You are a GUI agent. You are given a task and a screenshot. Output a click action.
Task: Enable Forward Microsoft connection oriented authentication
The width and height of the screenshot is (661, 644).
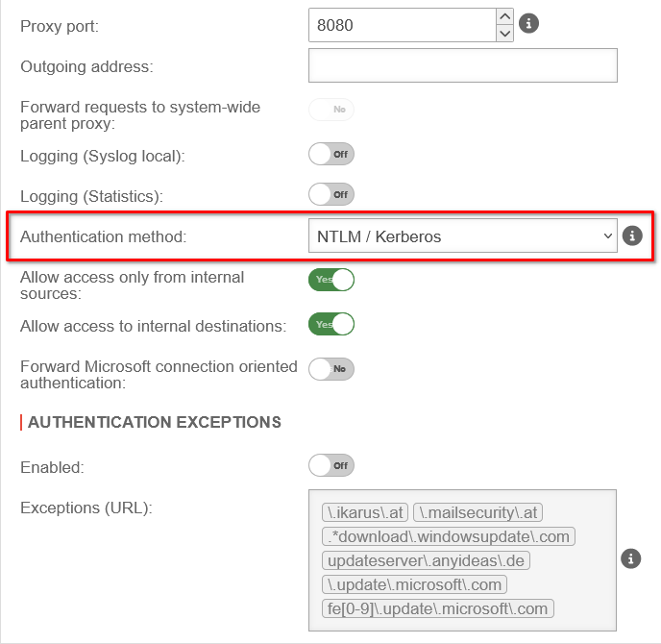click(x=331, y=369)
